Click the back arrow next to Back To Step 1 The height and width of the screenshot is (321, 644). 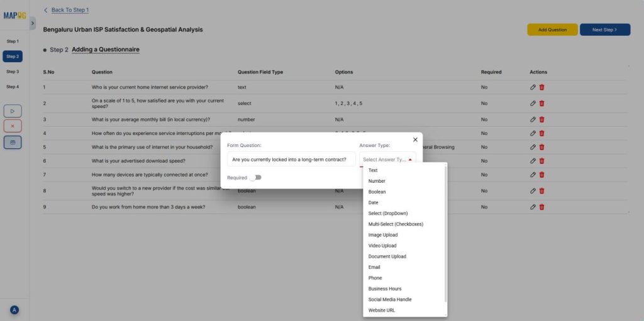(x=45, y=10)
